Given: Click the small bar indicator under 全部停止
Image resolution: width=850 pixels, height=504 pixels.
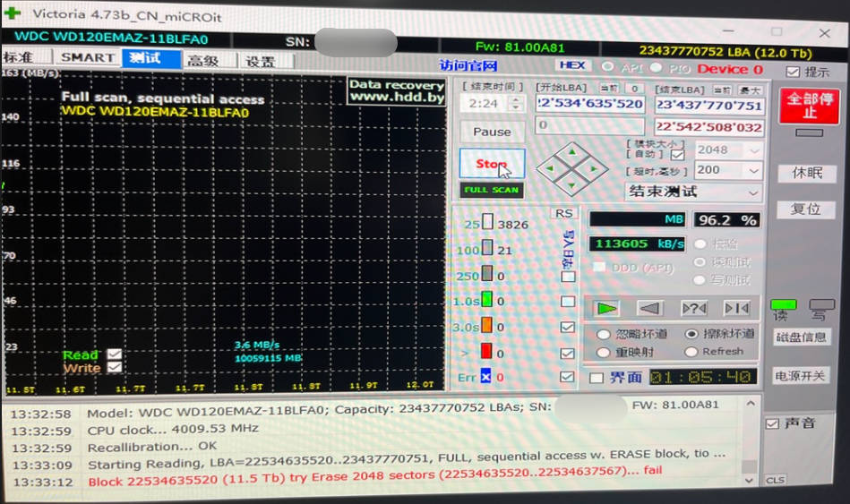Looking at the screenshot, I should pos(809,132).
